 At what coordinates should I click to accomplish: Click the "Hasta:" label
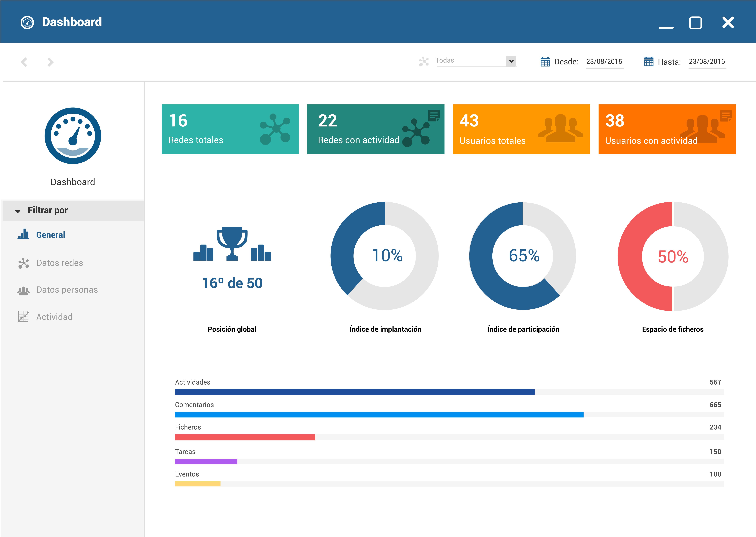click(x=669, y=62)
